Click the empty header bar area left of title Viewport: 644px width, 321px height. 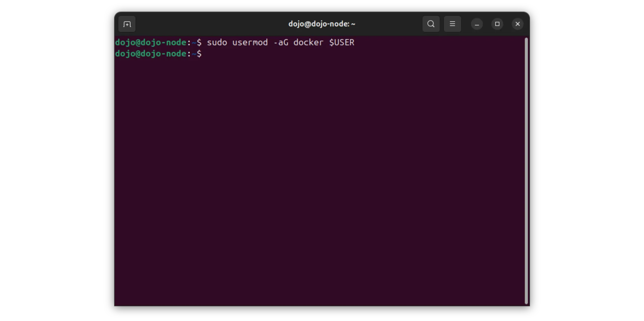[211, 24]
